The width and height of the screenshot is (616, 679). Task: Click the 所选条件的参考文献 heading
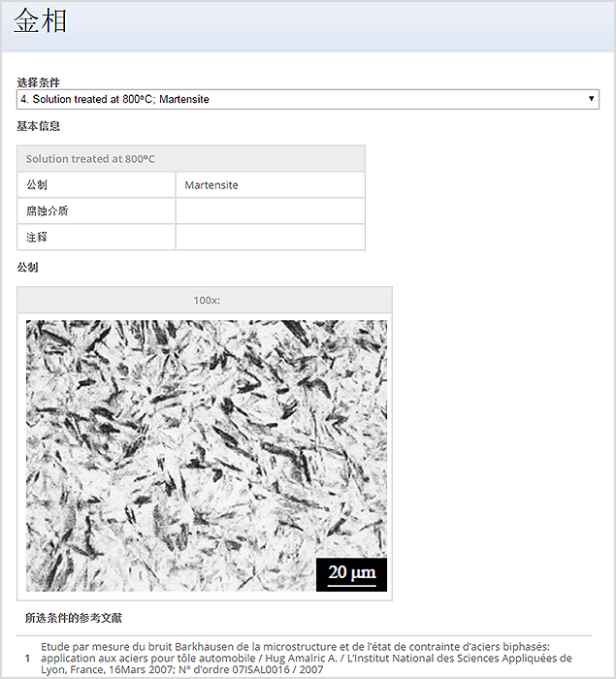click(x=74, y=617)
